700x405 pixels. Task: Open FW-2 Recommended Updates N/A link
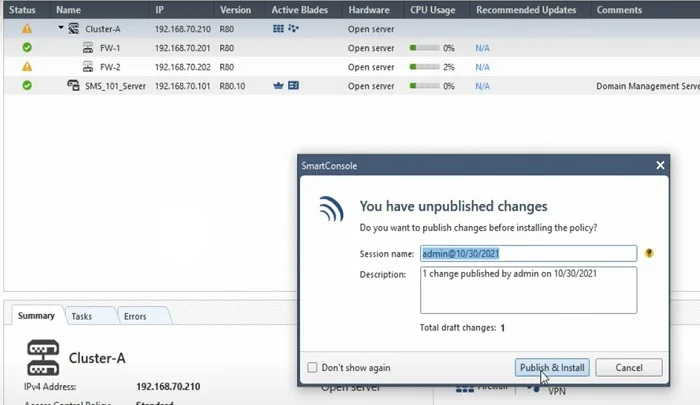tap(482, 67)
